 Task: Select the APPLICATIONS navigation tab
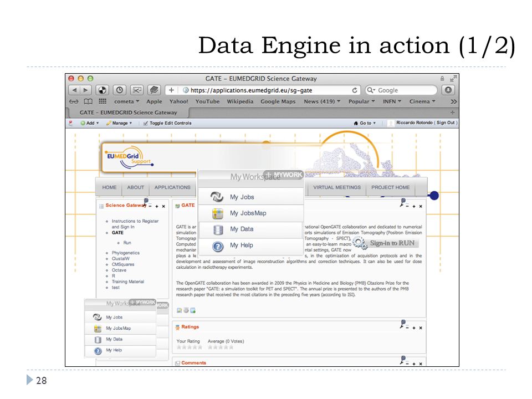pyautogui.click(x=172, y=187)
